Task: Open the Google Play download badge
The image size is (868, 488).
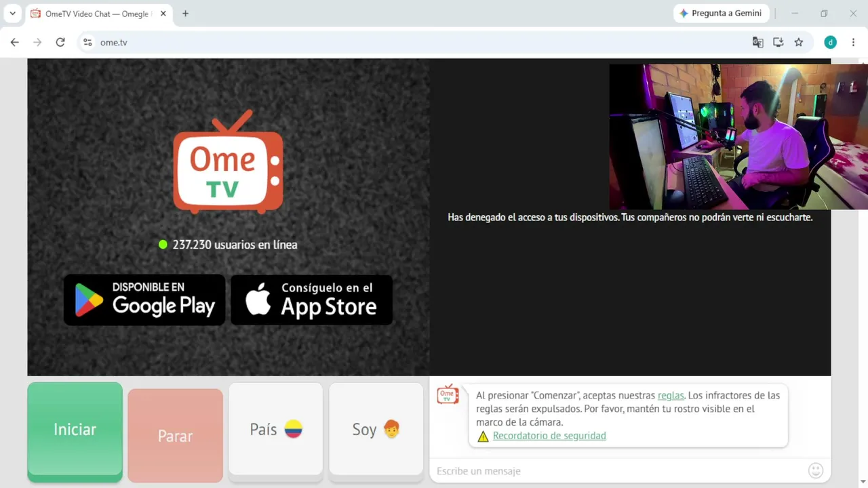Action: pos(144,300)
